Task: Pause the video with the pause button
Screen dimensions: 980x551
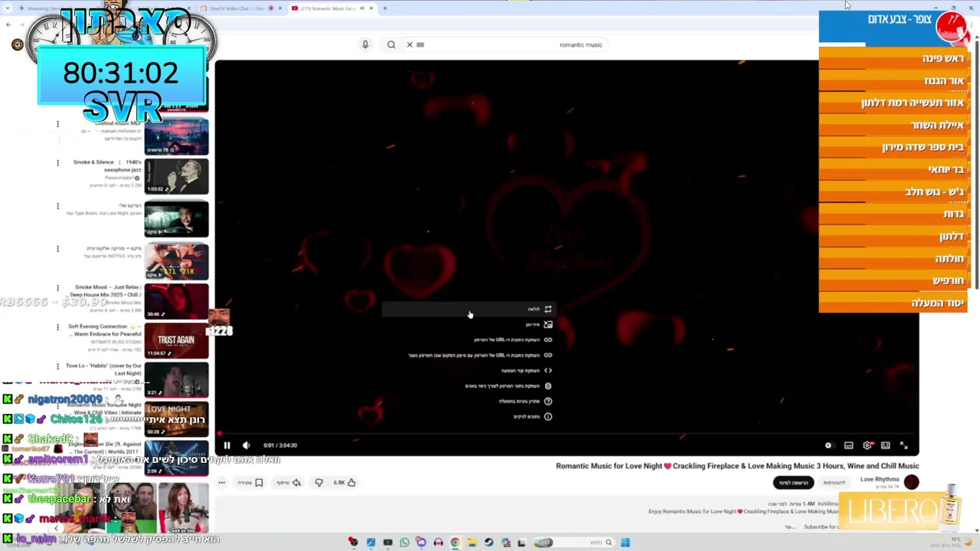Action: point(227,445)
